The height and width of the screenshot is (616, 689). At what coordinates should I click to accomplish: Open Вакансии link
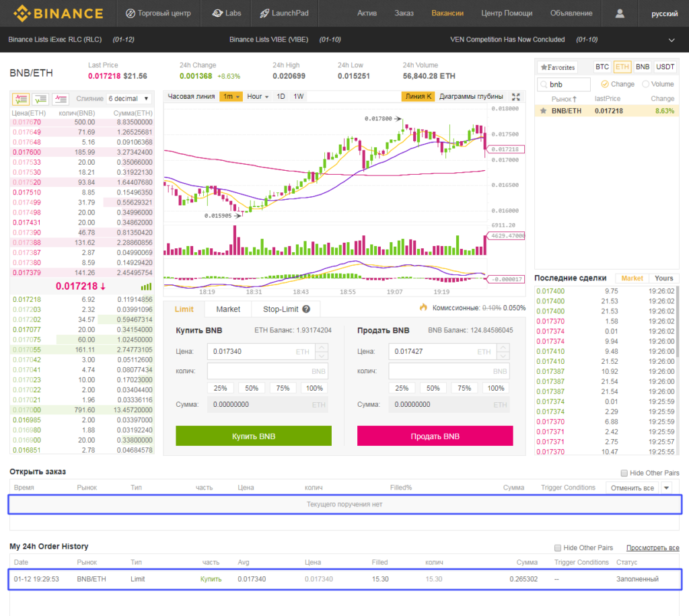447,13
